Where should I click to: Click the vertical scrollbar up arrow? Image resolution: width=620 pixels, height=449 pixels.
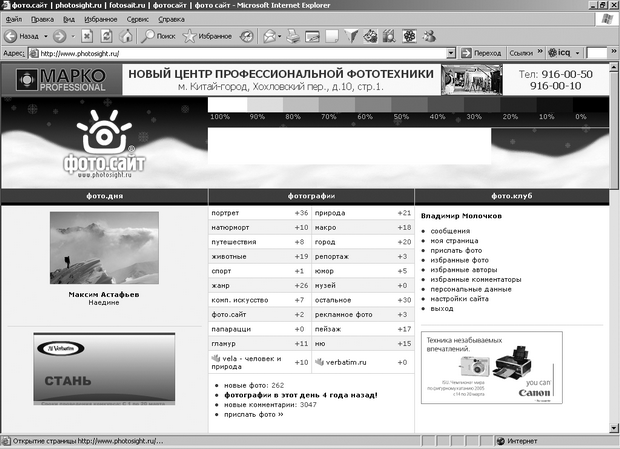coord(614,68)
